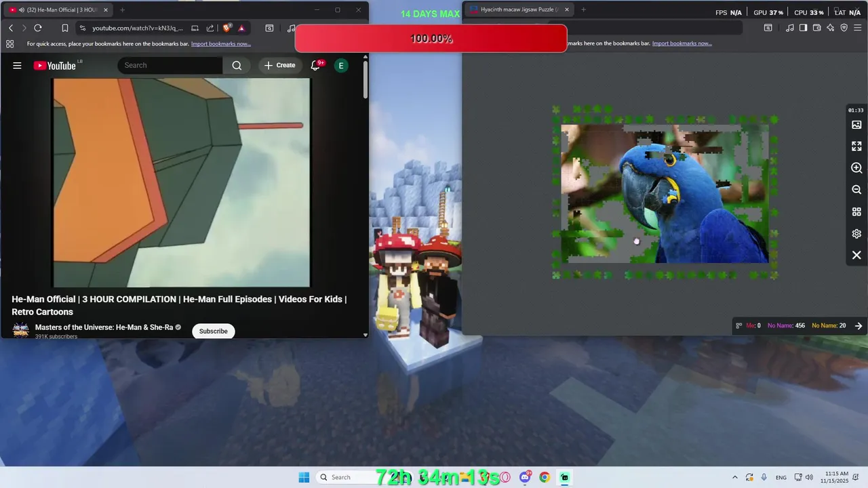Click No Name: 456 score entry
868x488 pixels.
tap(786, 325)
